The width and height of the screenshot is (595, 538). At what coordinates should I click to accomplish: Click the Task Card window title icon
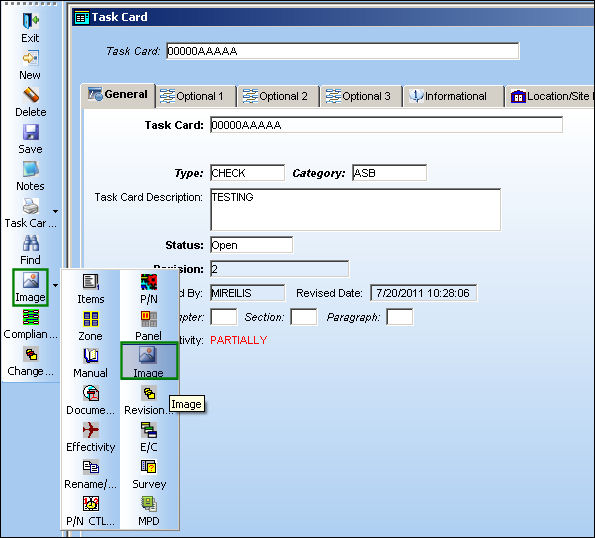(x=82, y=17)
